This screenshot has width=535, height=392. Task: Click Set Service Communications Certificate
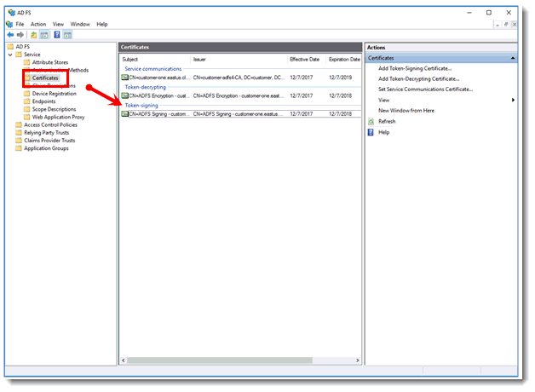point(425,89)
